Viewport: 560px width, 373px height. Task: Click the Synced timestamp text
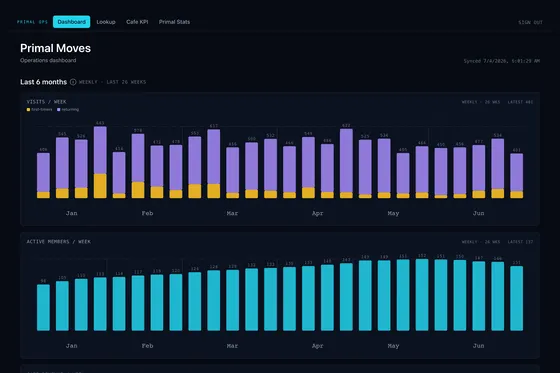point(501,61)
